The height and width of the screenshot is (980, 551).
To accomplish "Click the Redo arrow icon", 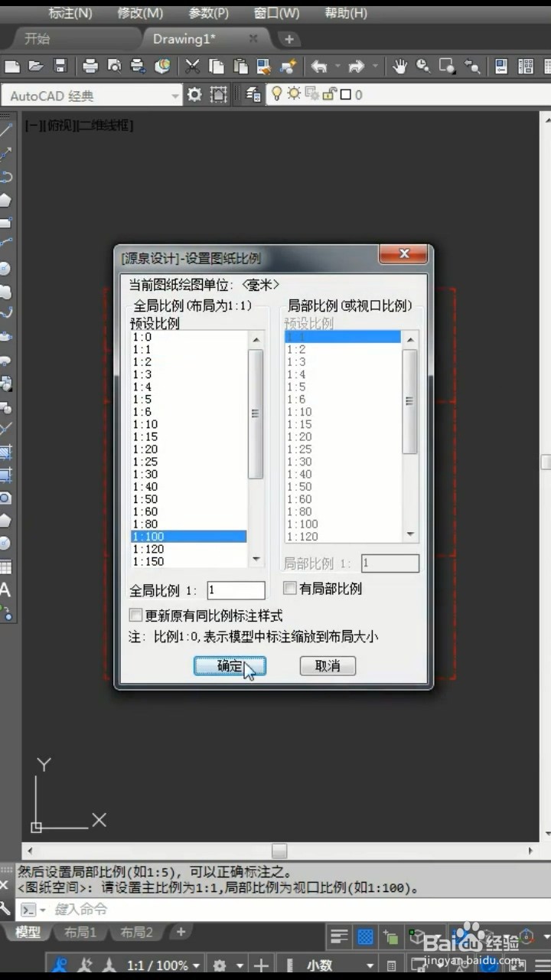I will pos(356,67).
